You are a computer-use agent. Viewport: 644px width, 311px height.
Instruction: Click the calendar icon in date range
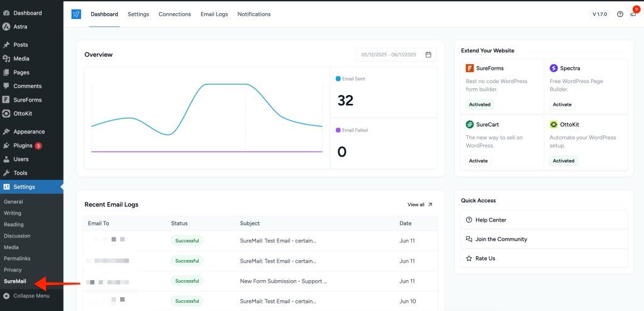(x=428, y=55)
